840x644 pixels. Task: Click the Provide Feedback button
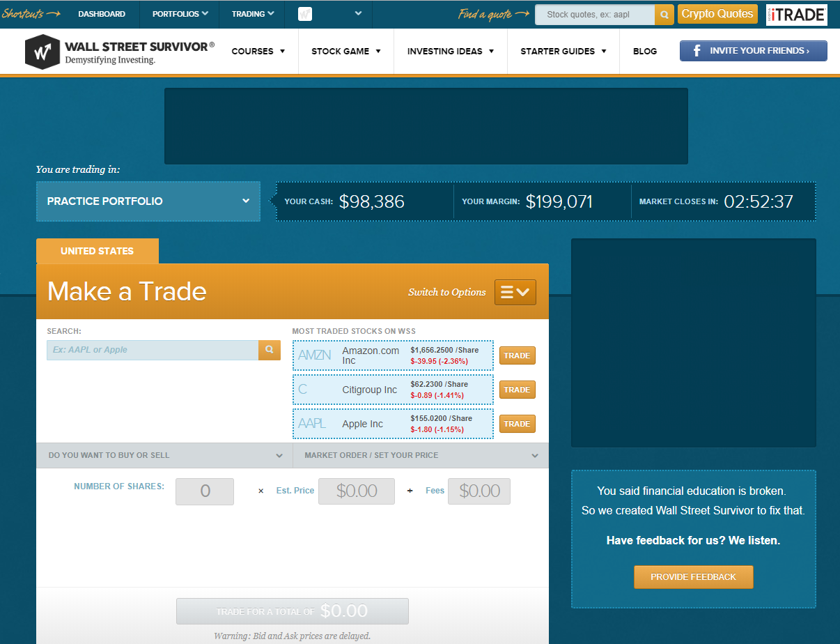click(x=693, y=577)
